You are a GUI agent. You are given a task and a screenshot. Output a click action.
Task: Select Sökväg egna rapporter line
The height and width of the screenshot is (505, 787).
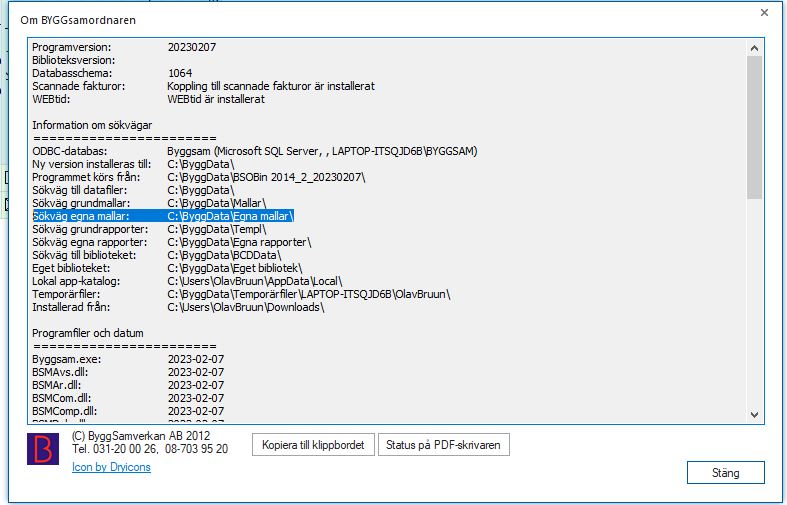pos(172,242)
